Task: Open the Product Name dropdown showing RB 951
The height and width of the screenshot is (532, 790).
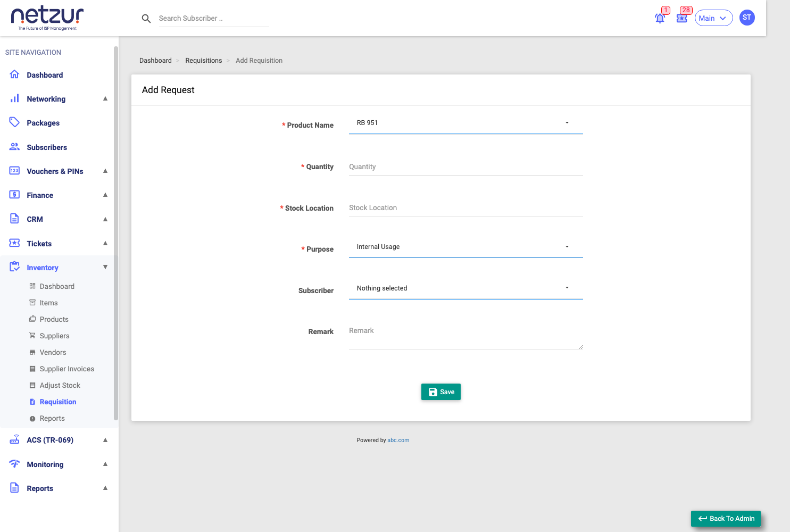Action: point(466,123)
